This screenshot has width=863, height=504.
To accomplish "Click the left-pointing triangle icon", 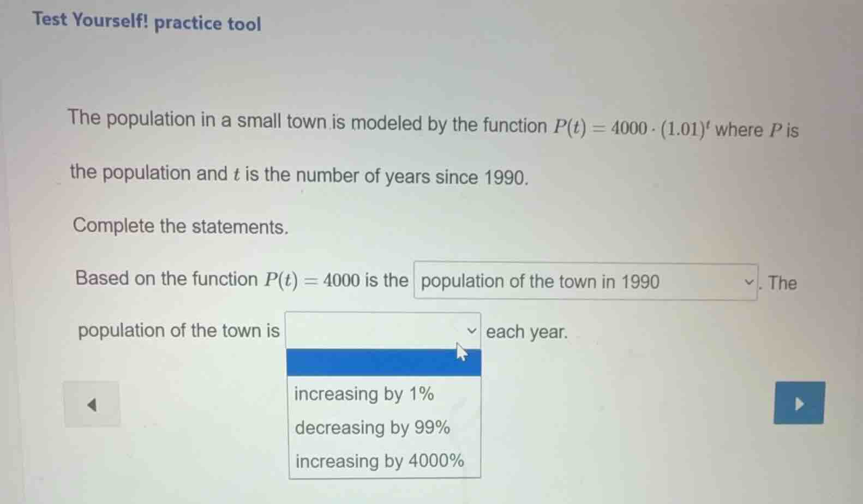I will pos(92,404).
